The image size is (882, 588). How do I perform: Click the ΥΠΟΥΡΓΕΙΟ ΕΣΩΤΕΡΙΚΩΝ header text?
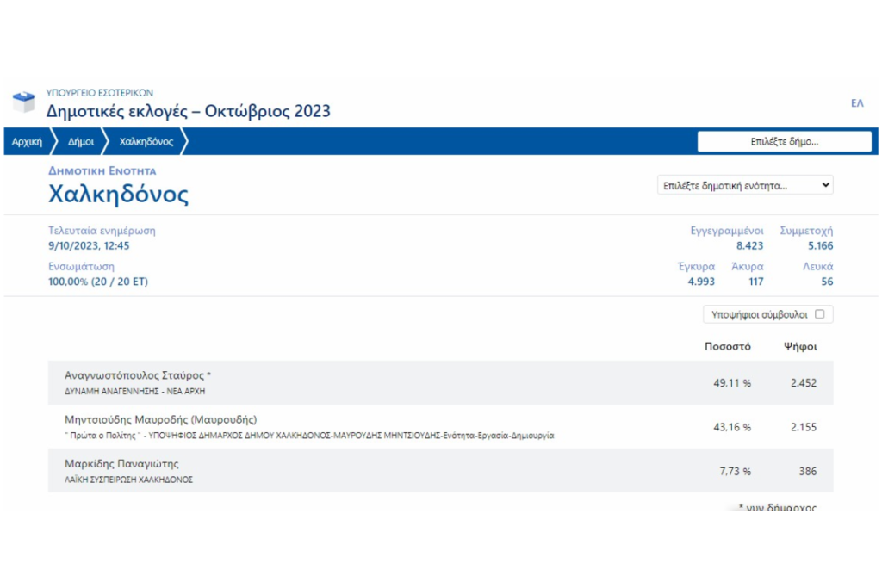[100, 92]
